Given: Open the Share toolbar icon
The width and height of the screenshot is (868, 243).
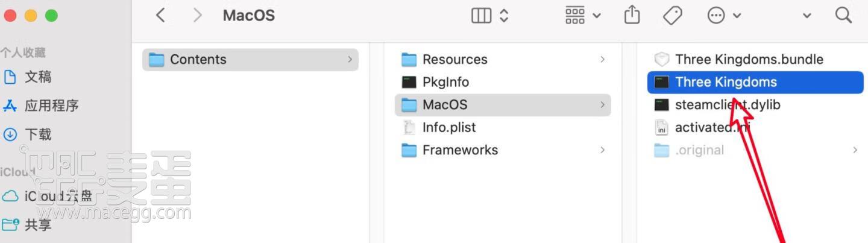Looking at the screenshot, I should click(632, 15).
